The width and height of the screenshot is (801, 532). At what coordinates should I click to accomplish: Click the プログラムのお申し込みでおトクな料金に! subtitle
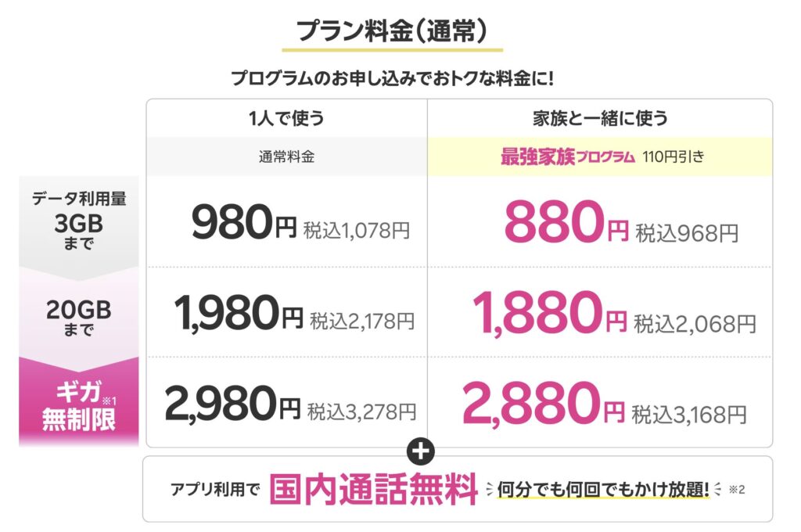tap(393, 78)
